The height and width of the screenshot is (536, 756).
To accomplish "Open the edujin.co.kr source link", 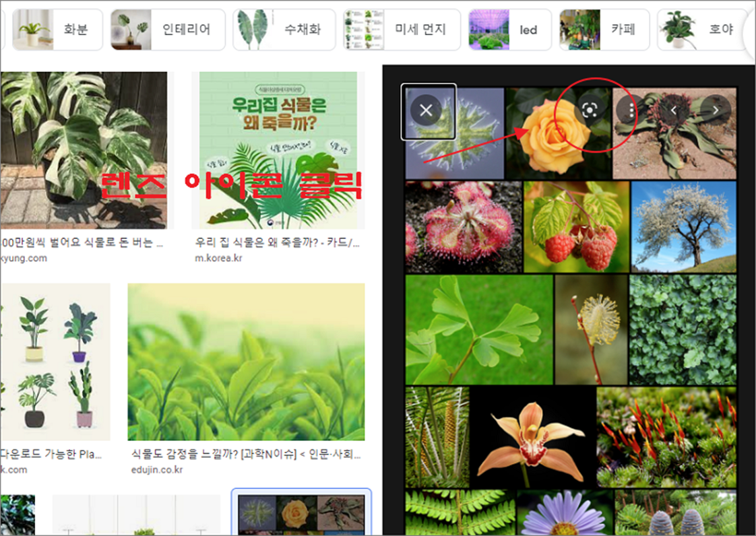I will [x=157, y=469].
